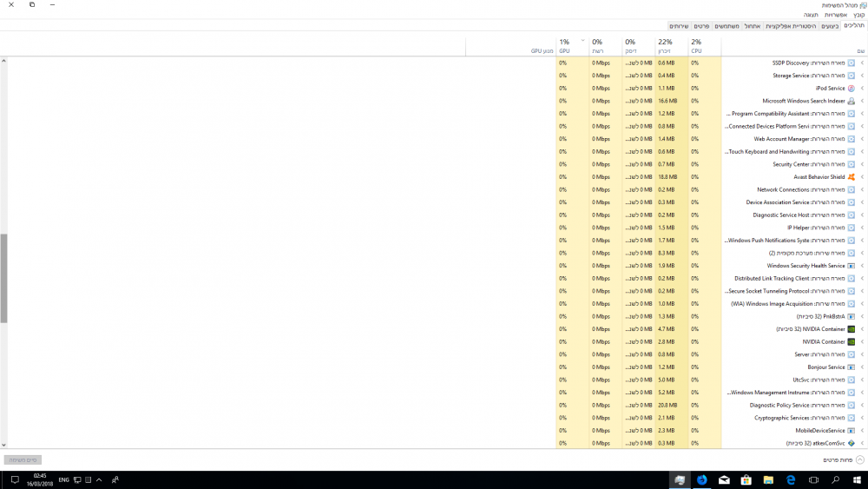Click the Security Center service gear icon
Screen dimensions: 868x489
851,164
